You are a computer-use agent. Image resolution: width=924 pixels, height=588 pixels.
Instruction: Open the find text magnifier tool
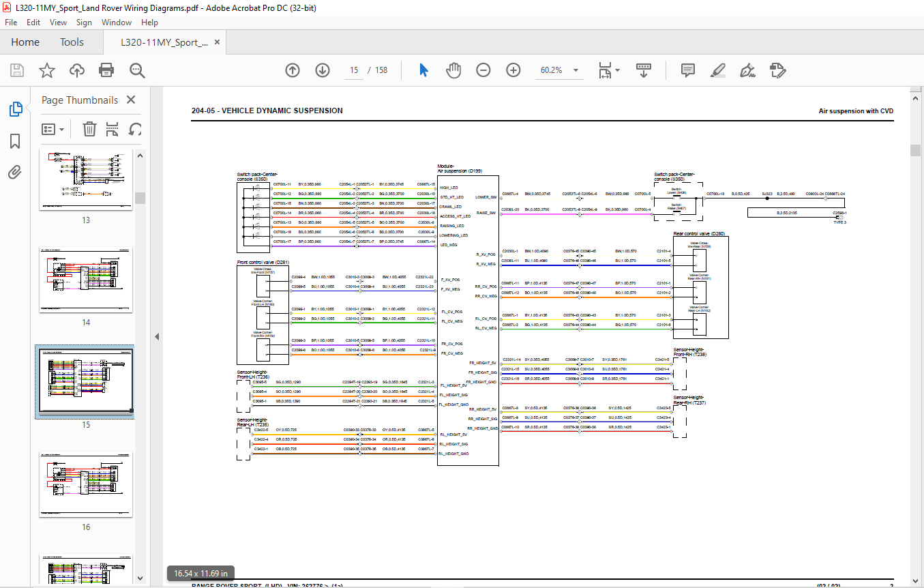tap(137, 70)
